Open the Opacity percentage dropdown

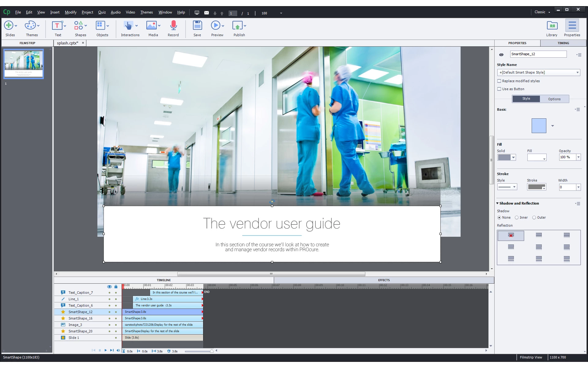[579, 157]
